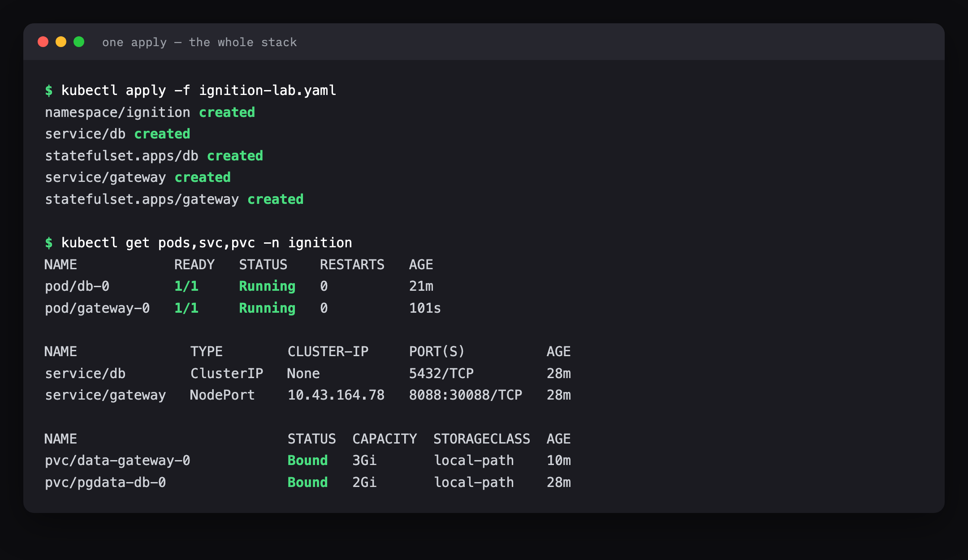The width and height of the screenshot is (968, 560).
Task: Click the Bound status of pvc/pgdata-db-0
Action: 308,482
